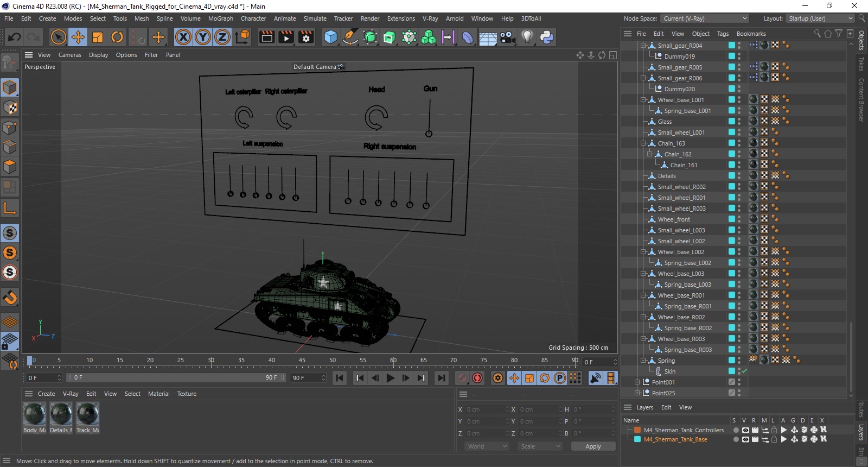Click the Spline Pen icon
The image size is (868, 467).
tap(350, 37)
